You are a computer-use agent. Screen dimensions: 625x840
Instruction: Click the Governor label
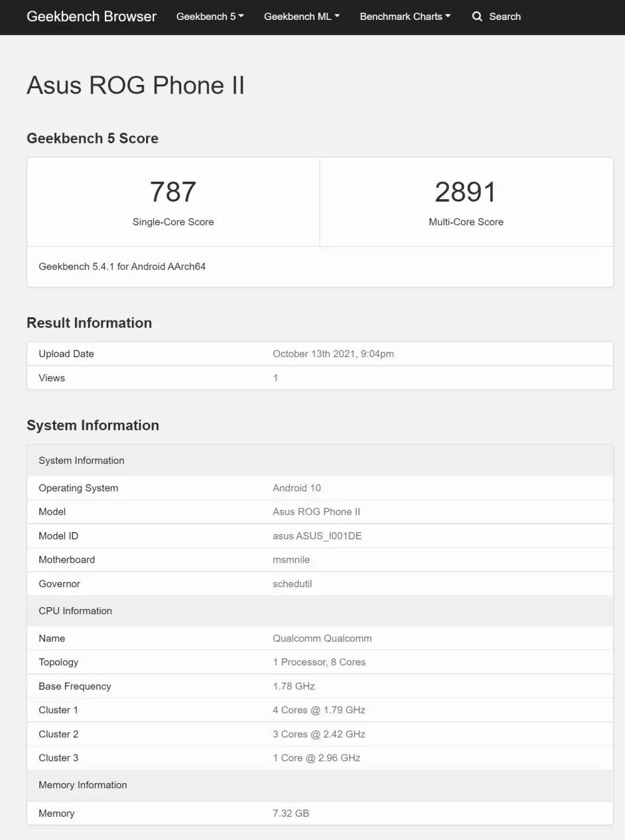pyautogui.click(x=59, y=584)
